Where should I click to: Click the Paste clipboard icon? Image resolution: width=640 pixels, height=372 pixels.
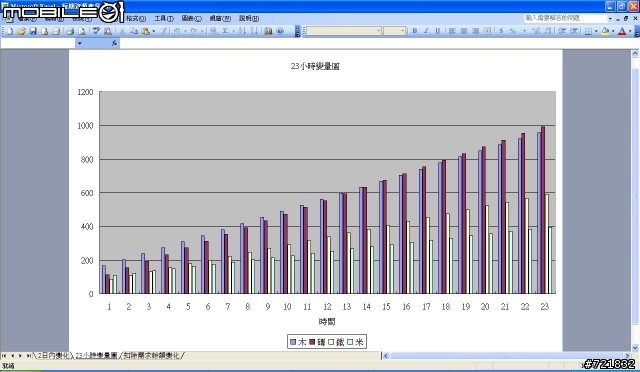tap(145, 31)
